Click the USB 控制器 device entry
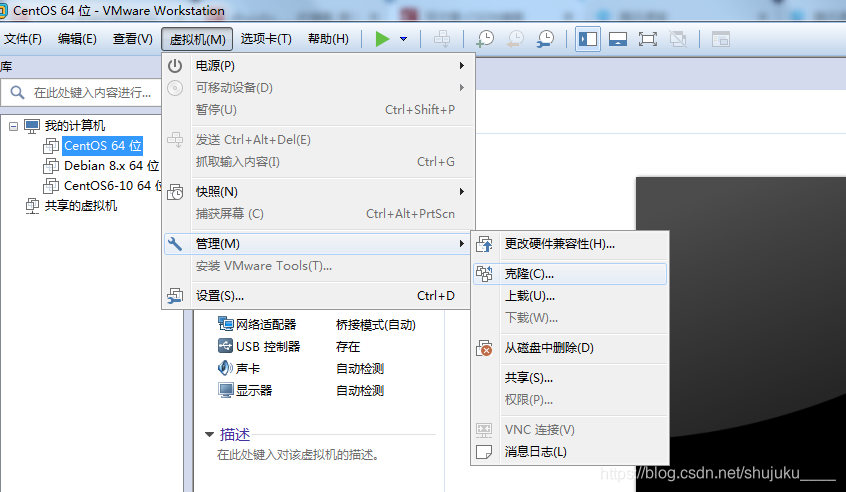846x492 pixels. tap(268, 346)
